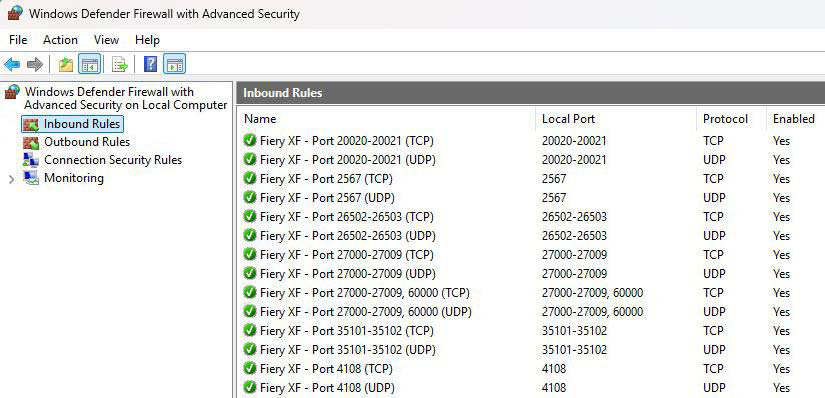The height and width of the screenshot is (398, 825).
Task: Click green check icon of Port 35101-35102 (TCP) rule
Action: click(250, 330)
